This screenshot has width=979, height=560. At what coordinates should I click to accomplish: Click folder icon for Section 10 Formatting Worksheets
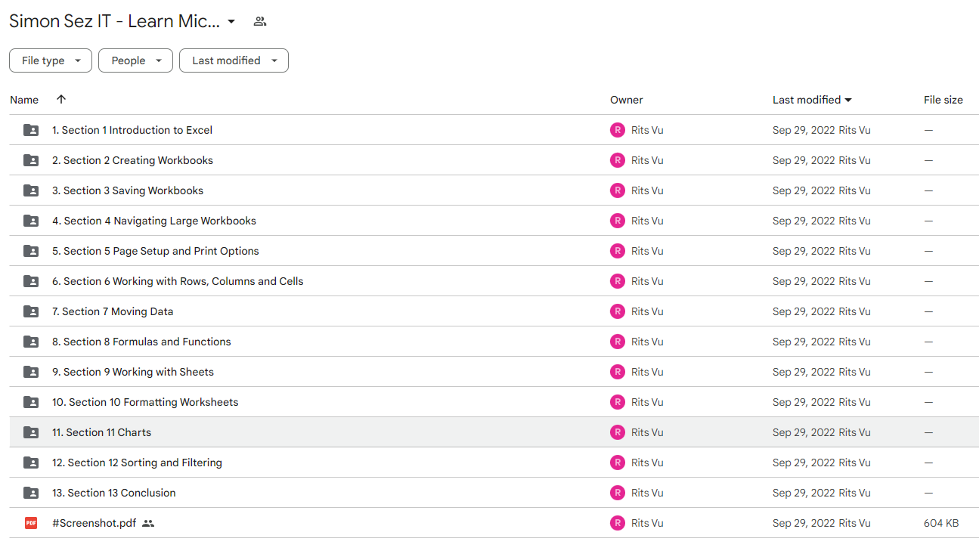click(31, 402)
